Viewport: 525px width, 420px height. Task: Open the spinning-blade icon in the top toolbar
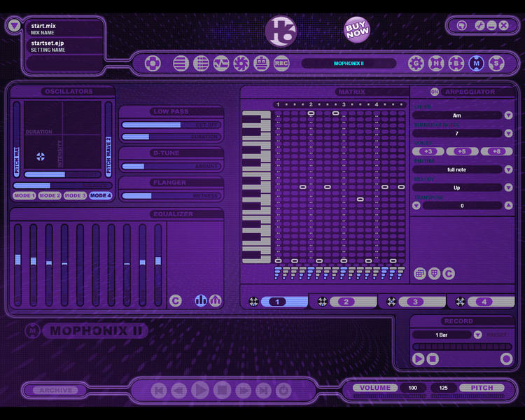pos(241,63)
